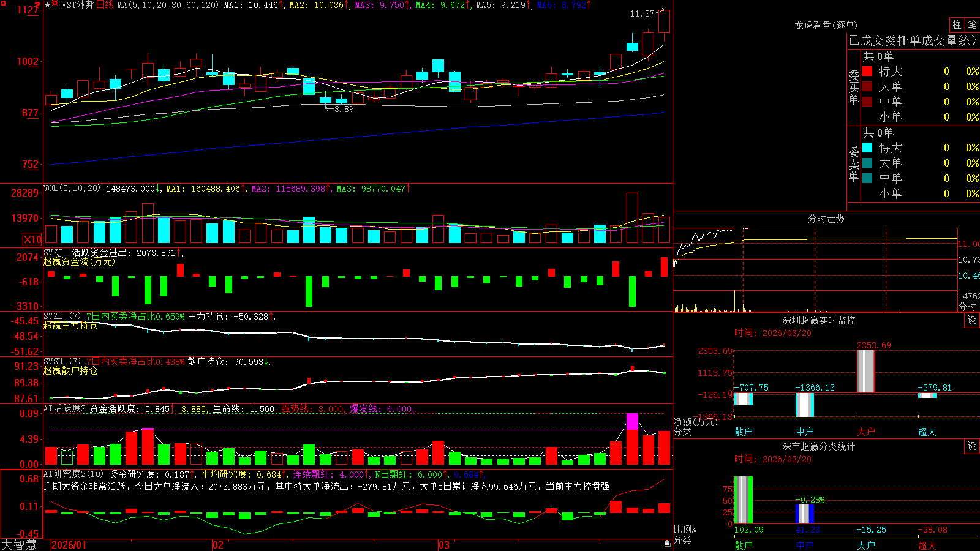Click the 大智慧 logo in the bottom-left corner

coord(18,545)
